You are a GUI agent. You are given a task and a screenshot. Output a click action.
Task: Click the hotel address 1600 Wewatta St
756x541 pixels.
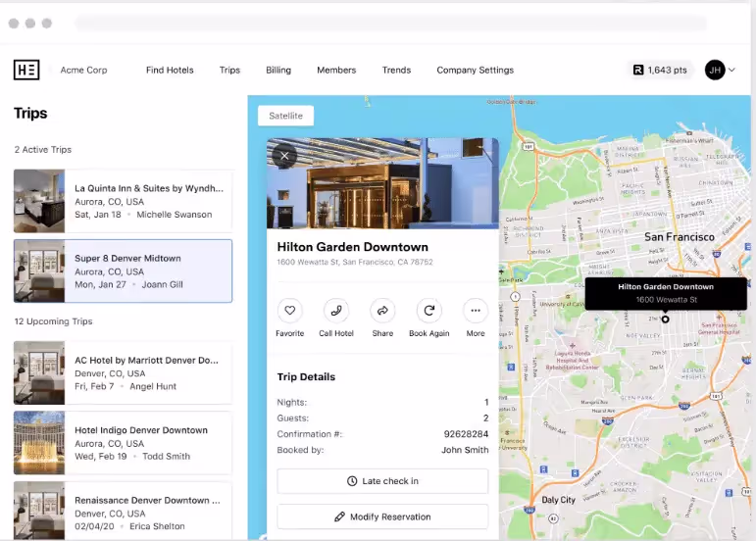(x=354, y=262)
